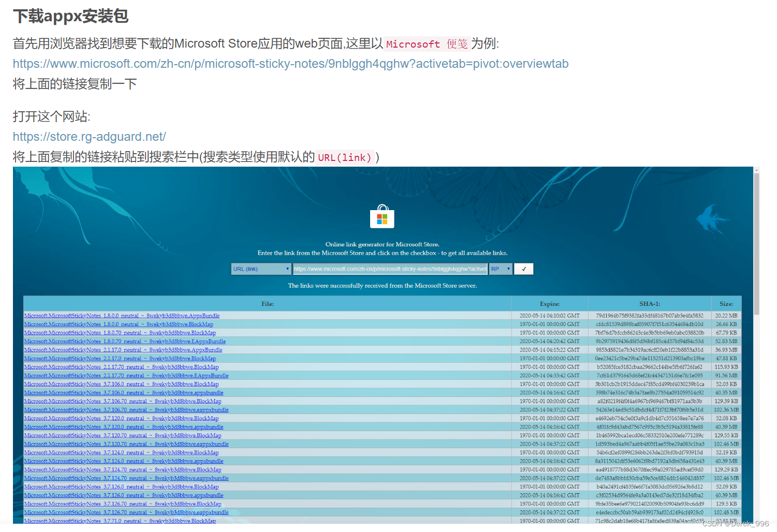The width and height of the screenshot is (777, 532).
Task: Open the StickyNotes 3.7.120.0 BlockMap link
Action: pos(121,418)
